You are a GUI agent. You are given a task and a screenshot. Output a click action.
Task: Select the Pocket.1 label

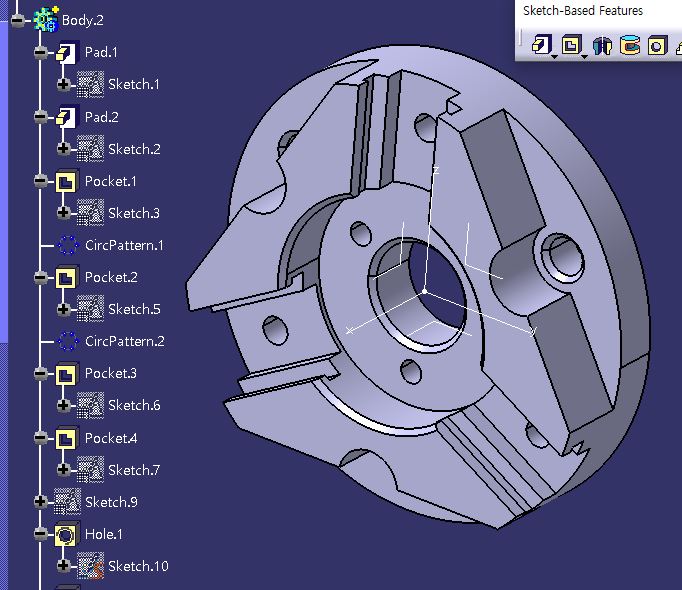(111, 181)
